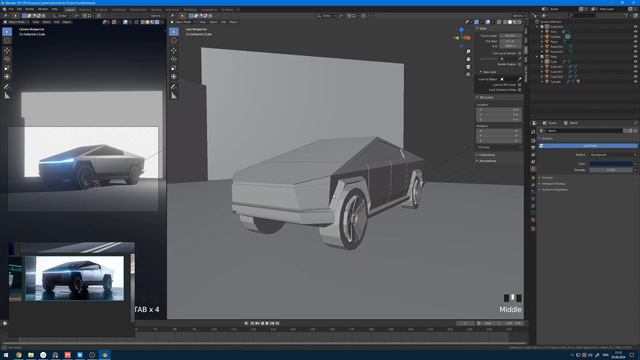Collapse the View section in sidebar

tap(478, 29)
